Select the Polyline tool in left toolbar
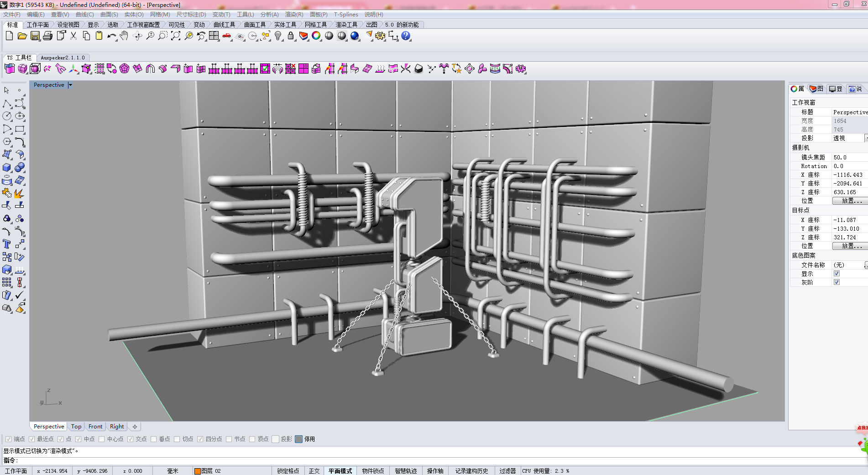Viewport: 868px width, 475px height. coord(7,104)
